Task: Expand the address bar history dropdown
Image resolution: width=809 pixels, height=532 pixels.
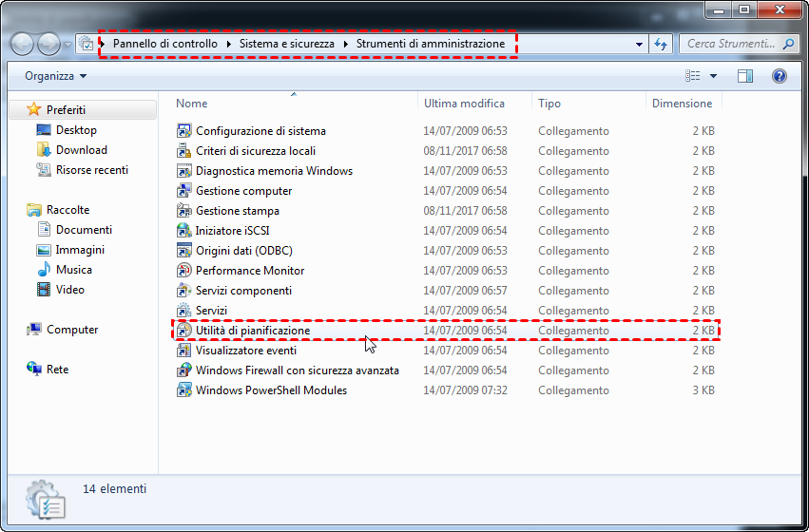Action: pyautogui.click(x=639, y=45)
